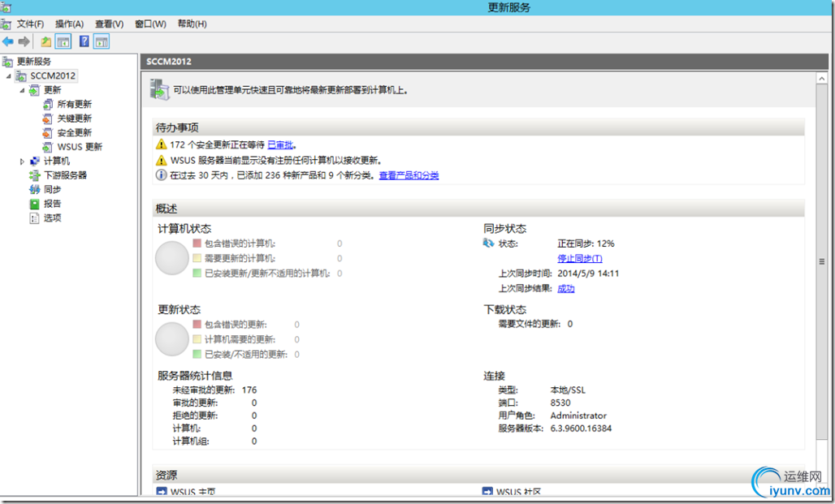The height and width of the screenshot is (504, 835).
Task: Toggle the show/hide action pane icon
Action: point(102,41)
